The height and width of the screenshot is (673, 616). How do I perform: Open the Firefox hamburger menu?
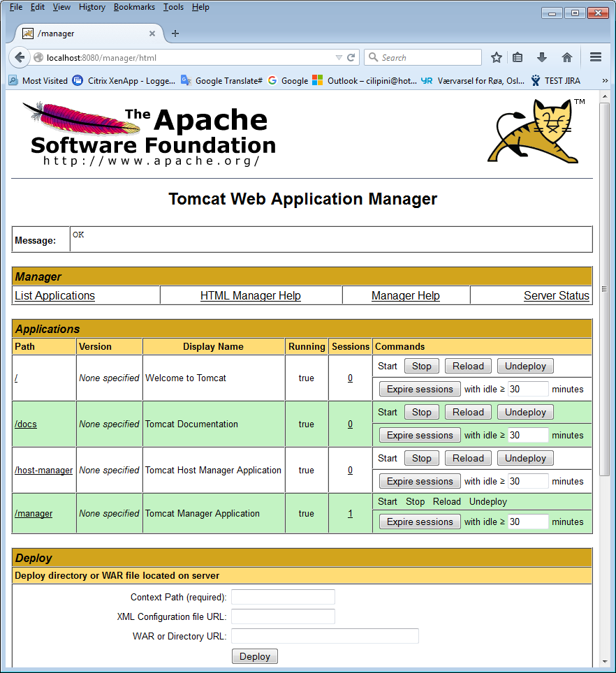click(x=595, y=57)
